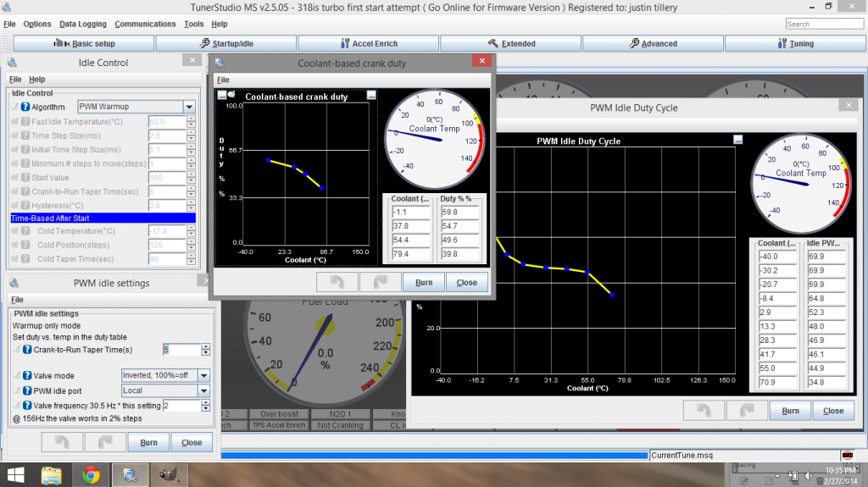This screenshot has width=868, height=487.
Task: Select crank duty cell 39.8
Action: point(459,254)
